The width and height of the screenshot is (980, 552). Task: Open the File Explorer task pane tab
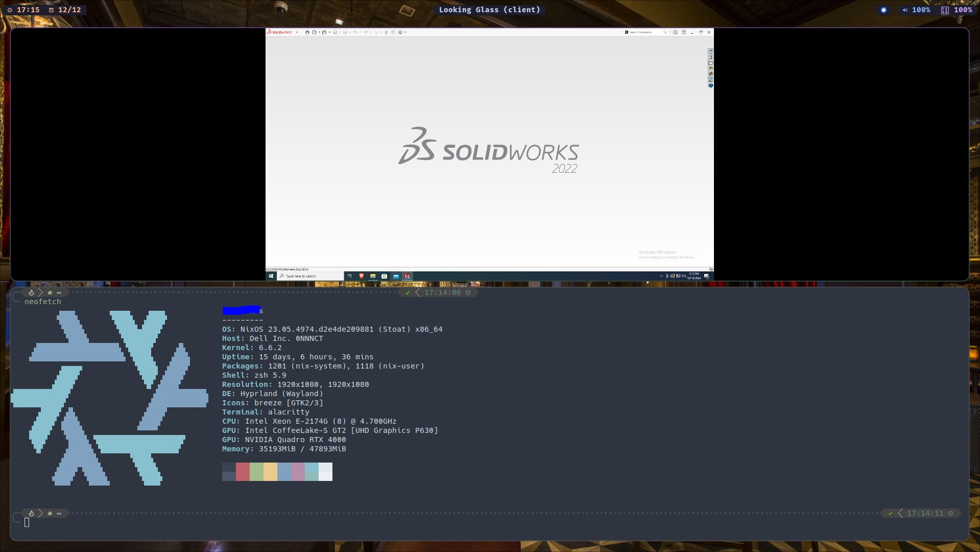click(710, 63)
